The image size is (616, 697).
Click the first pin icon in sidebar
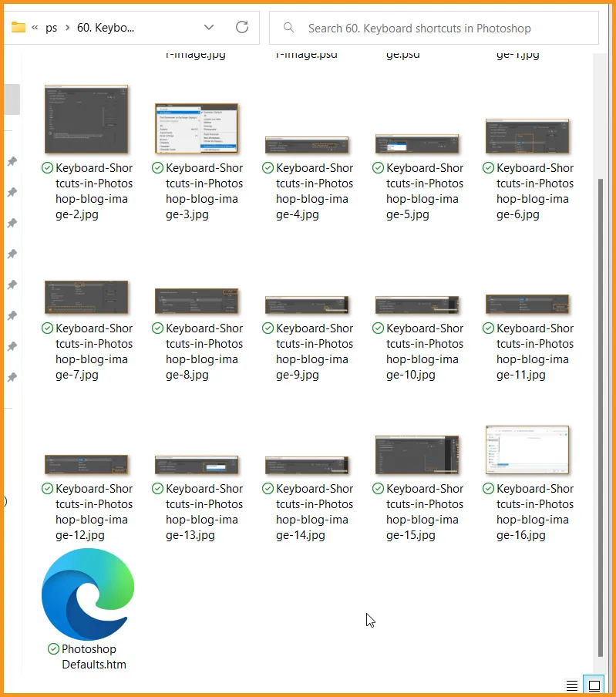click(12, 161)
